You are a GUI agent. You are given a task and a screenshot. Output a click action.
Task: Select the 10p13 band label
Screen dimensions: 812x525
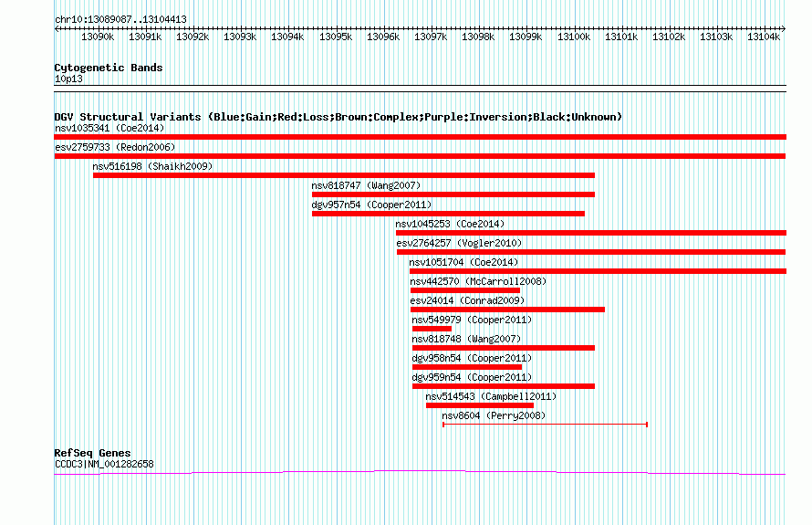click(x=68, y=79)
